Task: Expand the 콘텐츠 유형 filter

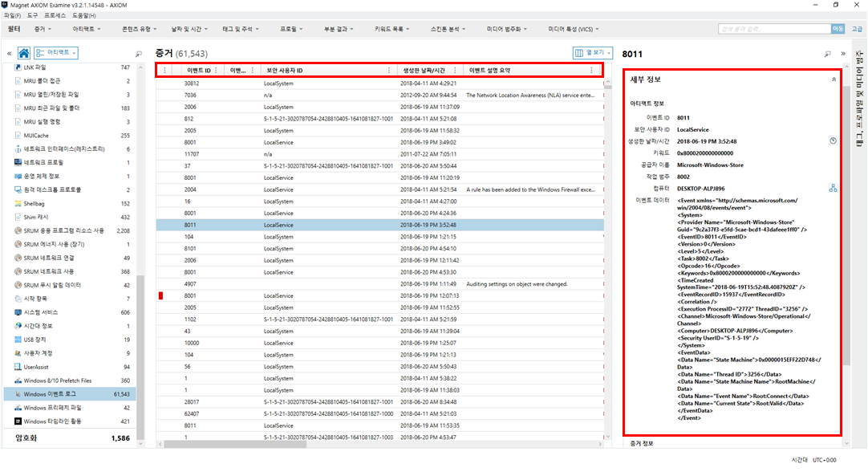Action: click(139, 29)
